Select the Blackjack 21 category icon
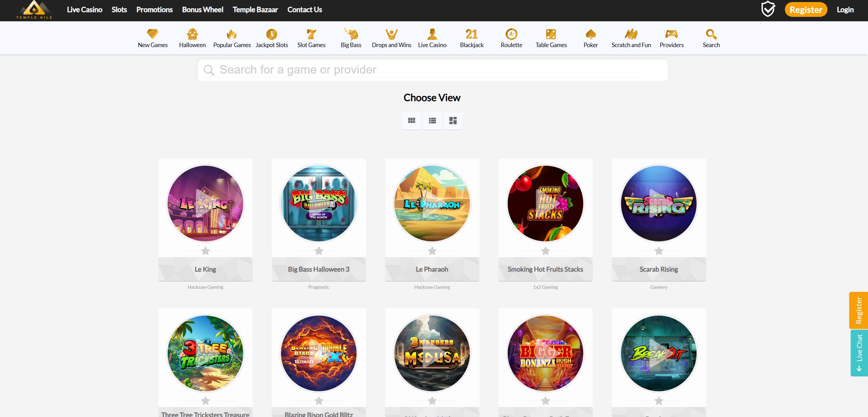868x417 pixels. point(472,34)
